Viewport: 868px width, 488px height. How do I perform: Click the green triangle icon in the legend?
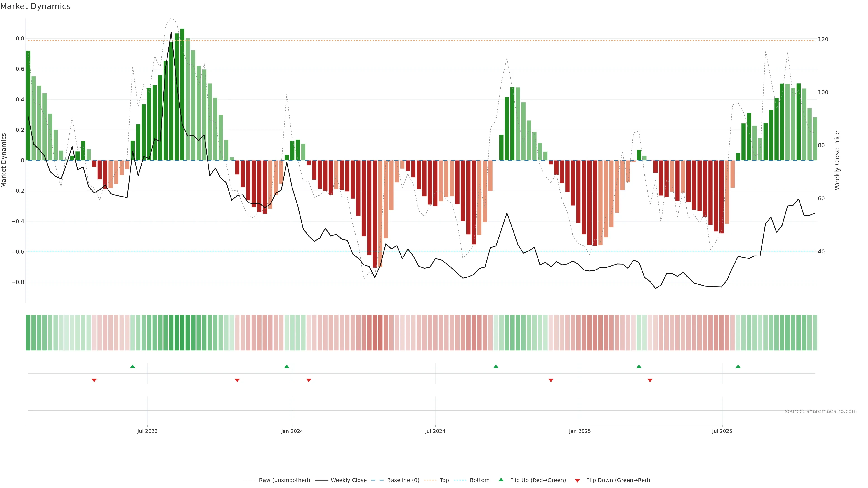click(501, 480)
